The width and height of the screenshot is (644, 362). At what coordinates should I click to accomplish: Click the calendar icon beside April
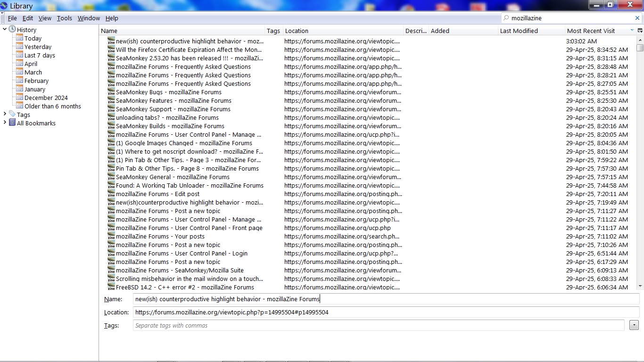19,63
